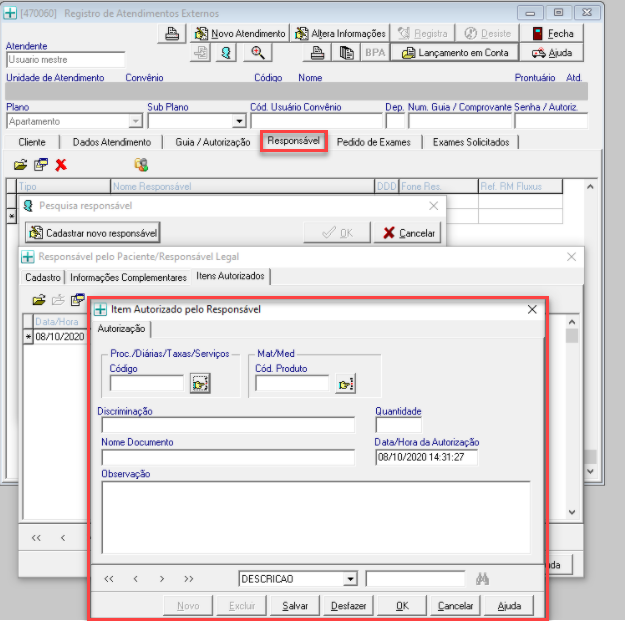Open Pedido de Exames tab
The image size is (625, 621).
point(373,142)
